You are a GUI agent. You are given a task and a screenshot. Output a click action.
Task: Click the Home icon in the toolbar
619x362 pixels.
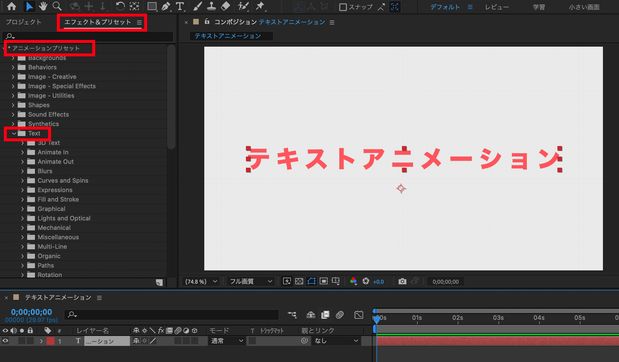[11, 6]
